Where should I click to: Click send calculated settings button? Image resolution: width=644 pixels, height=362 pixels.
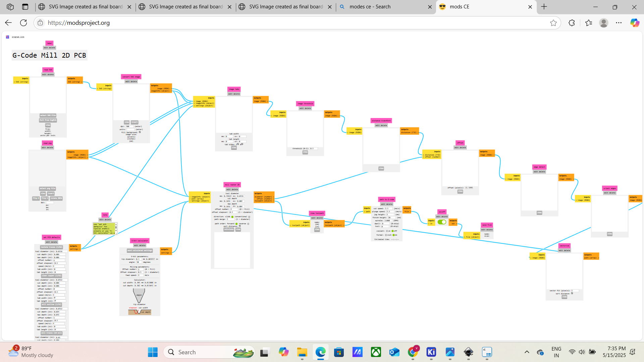(x=140, y=250)
